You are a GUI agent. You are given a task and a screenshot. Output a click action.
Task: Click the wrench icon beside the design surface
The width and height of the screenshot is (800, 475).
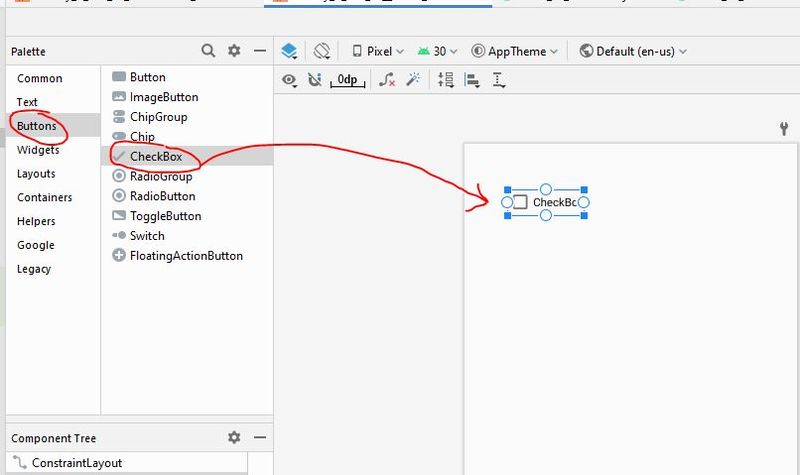[784, 129]
